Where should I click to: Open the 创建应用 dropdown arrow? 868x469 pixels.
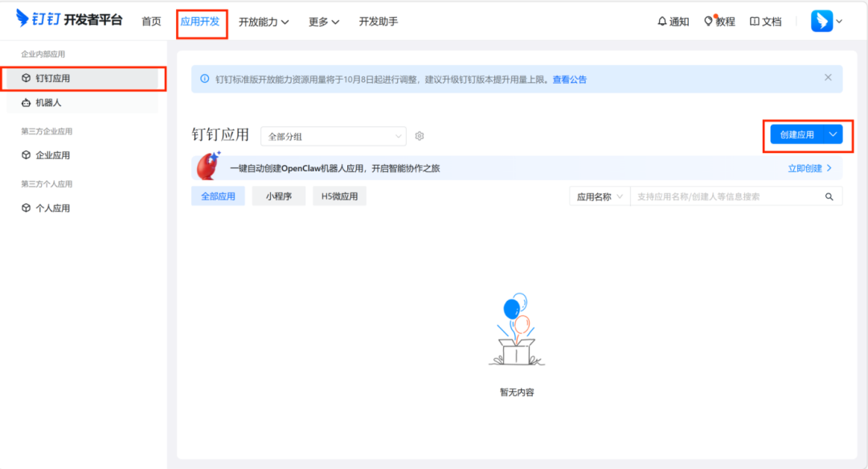click(833, 136)
